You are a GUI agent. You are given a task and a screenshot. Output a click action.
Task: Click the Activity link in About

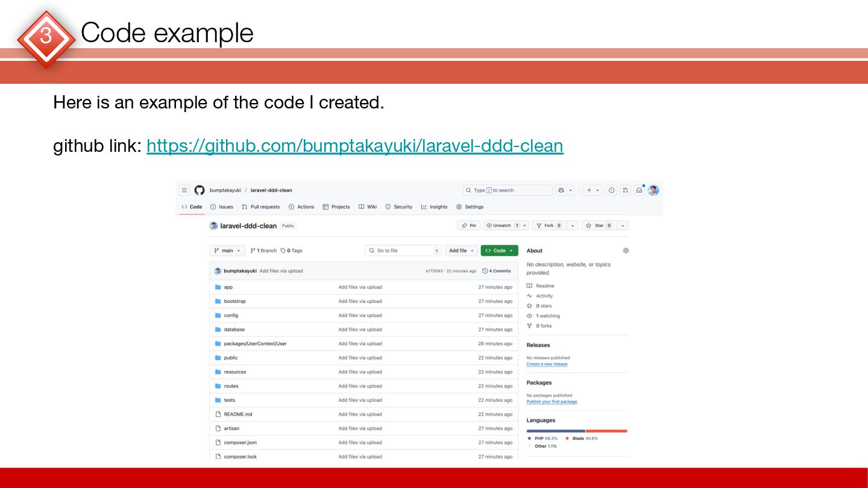540,296
